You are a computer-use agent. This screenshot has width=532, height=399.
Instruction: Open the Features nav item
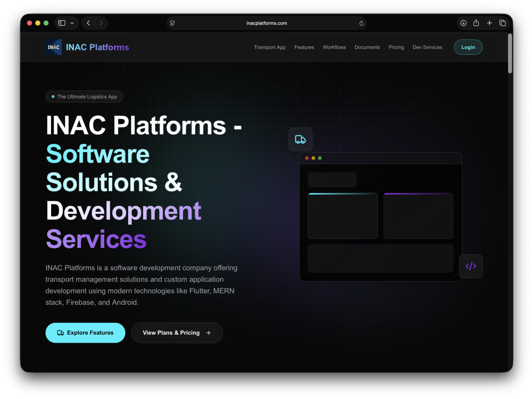click(x=304, y=47)
